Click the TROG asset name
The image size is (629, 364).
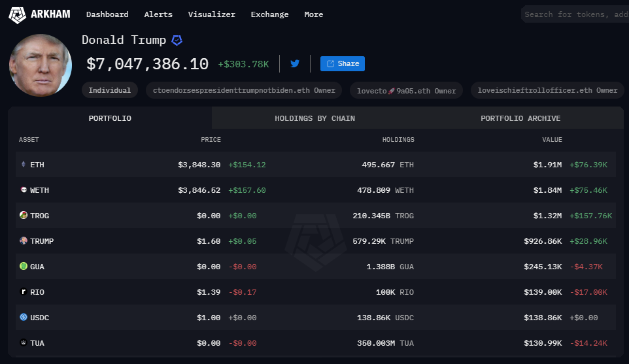tap(40, 216)
